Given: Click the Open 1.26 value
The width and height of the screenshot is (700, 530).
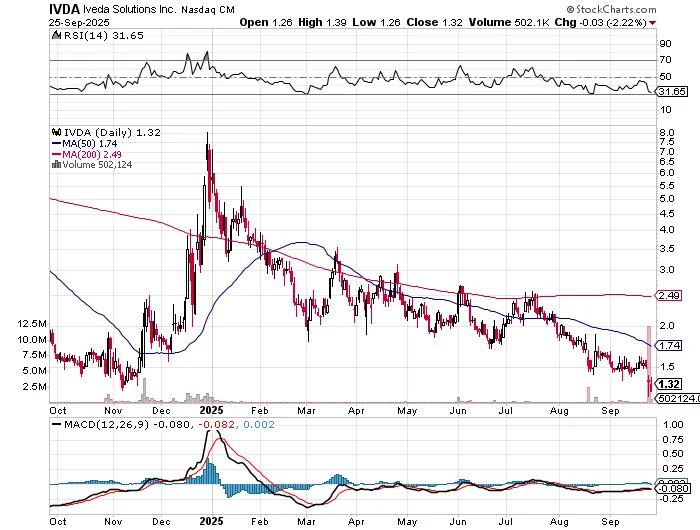Looking at the screenshot, I should pos(266,22).
